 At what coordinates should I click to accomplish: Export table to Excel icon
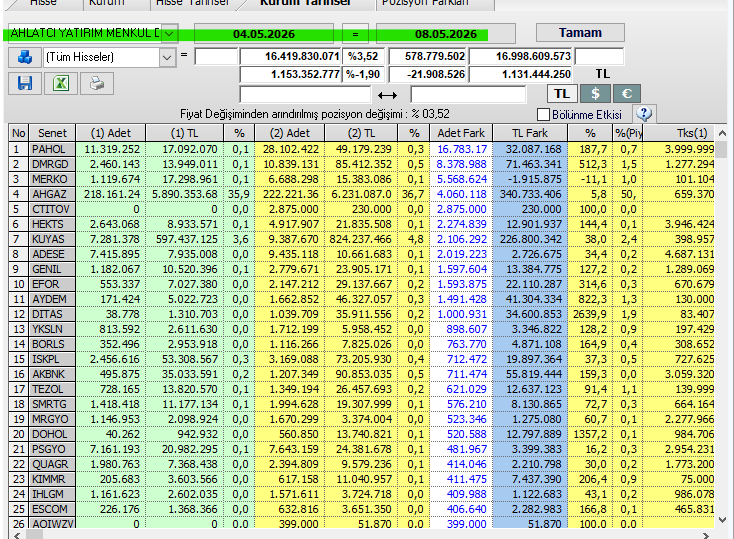[61, 84]
